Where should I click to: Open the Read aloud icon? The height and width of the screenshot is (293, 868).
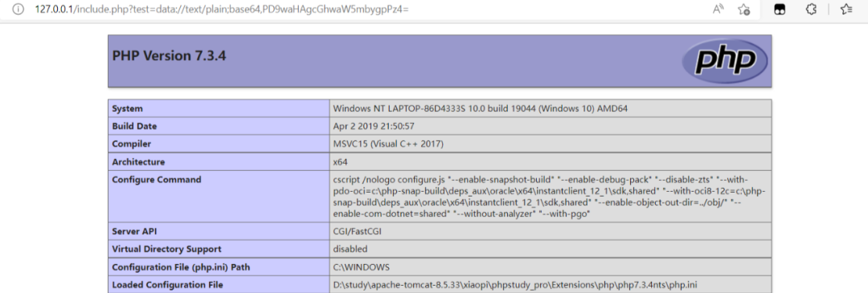point(718,10)
